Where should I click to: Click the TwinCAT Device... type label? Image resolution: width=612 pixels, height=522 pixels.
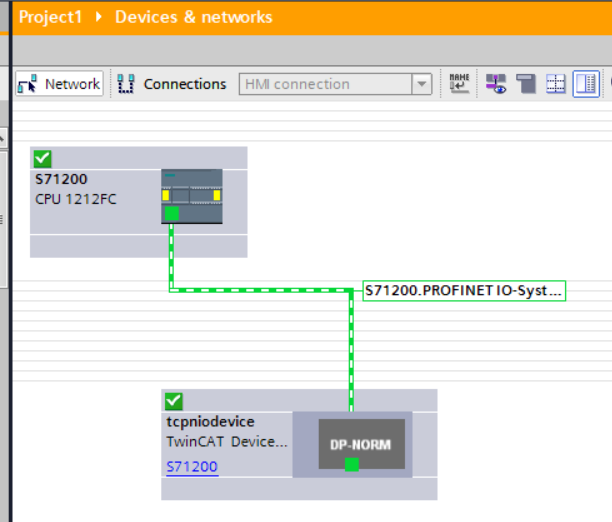click(227, 442)
